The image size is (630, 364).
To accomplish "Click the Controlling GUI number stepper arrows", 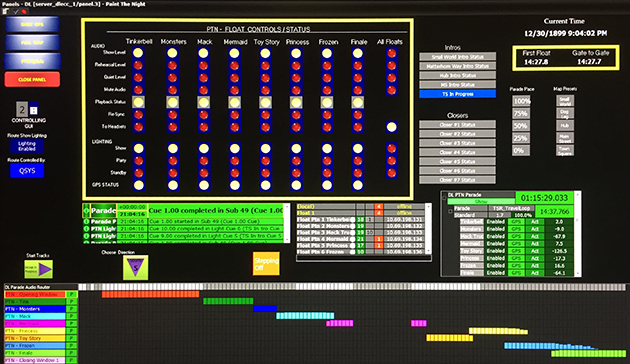I will pyautogui.click(x=33, y=110).
